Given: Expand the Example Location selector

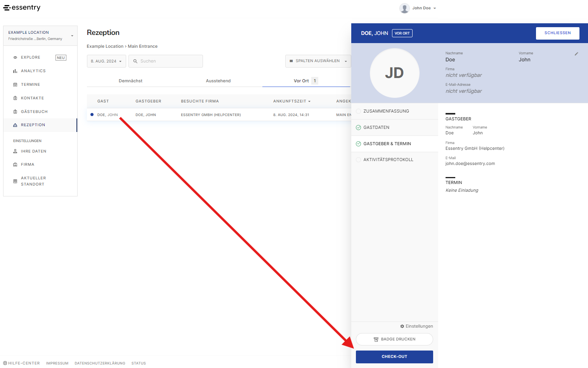Looking at the screenshot, I should 40,36.
